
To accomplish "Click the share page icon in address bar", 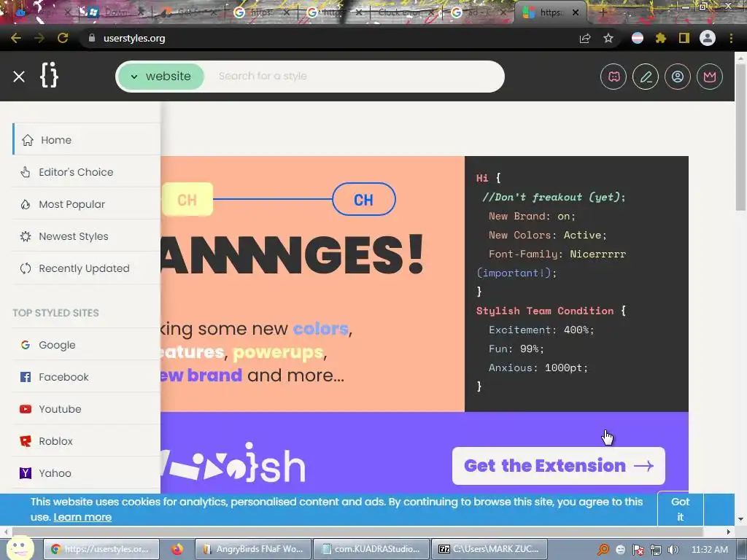I will (585, 38).
